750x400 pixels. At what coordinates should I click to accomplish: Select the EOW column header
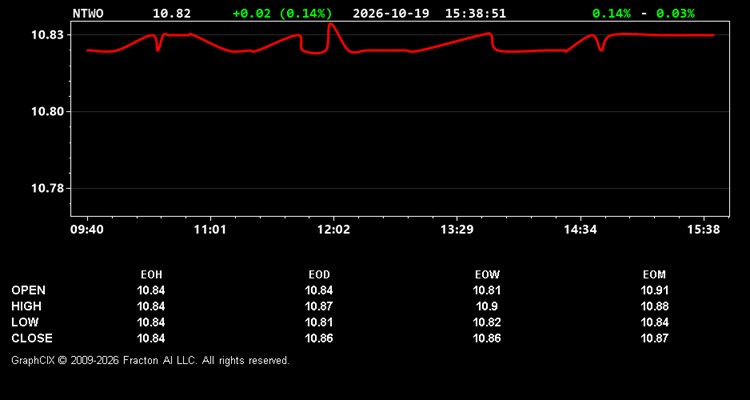(487, 275)
